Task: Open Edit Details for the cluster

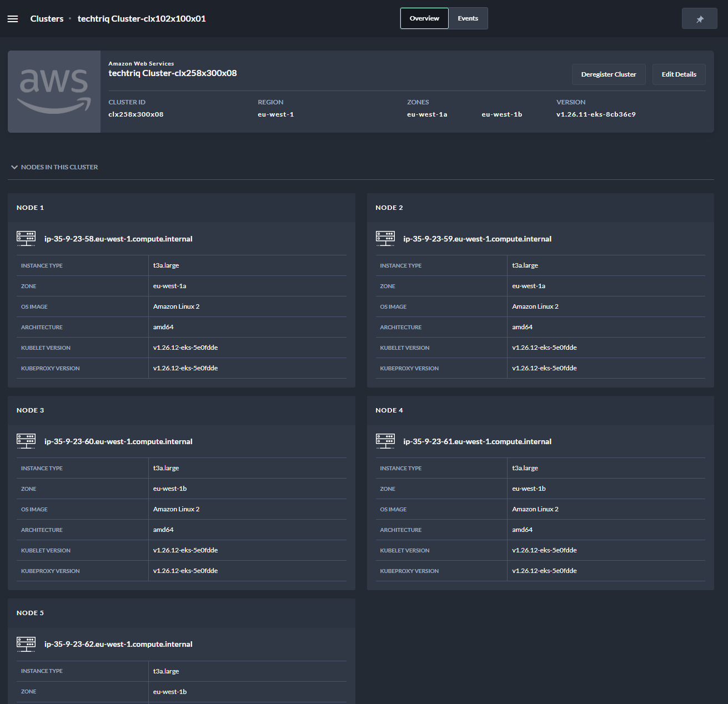Action: click(x=679, y=74)
